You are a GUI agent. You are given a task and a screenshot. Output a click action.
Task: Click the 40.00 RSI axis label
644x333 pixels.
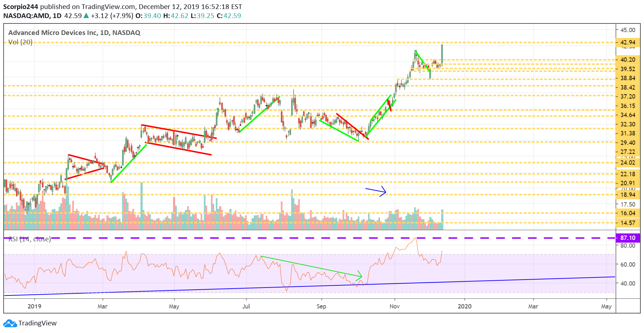pyautogui.click(x=628, y=284)
